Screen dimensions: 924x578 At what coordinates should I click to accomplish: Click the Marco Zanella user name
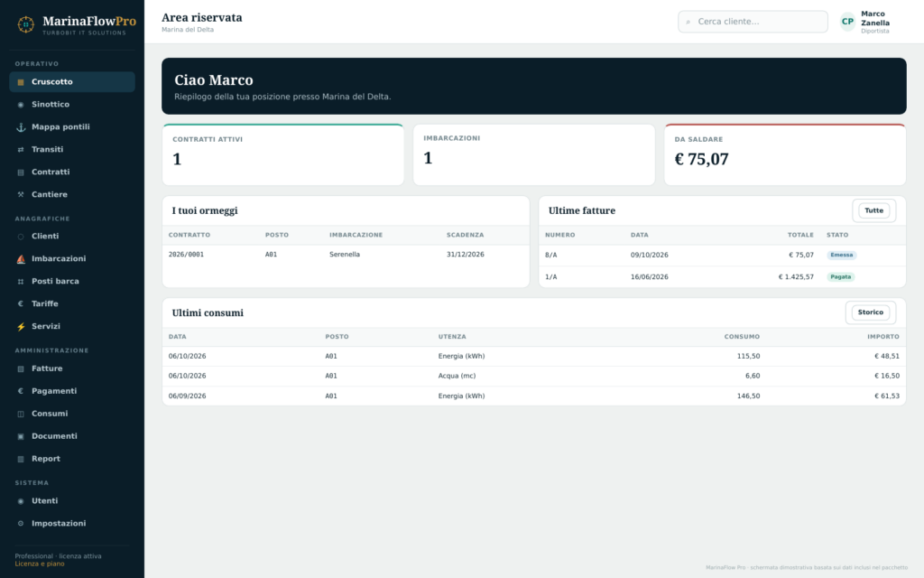pos(875,18)
